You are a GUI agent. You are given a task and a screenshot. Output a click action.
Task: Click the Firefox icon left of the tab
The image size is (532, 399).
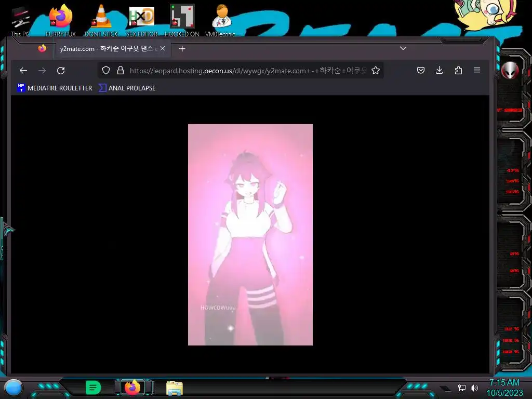(x=42, y=48)
